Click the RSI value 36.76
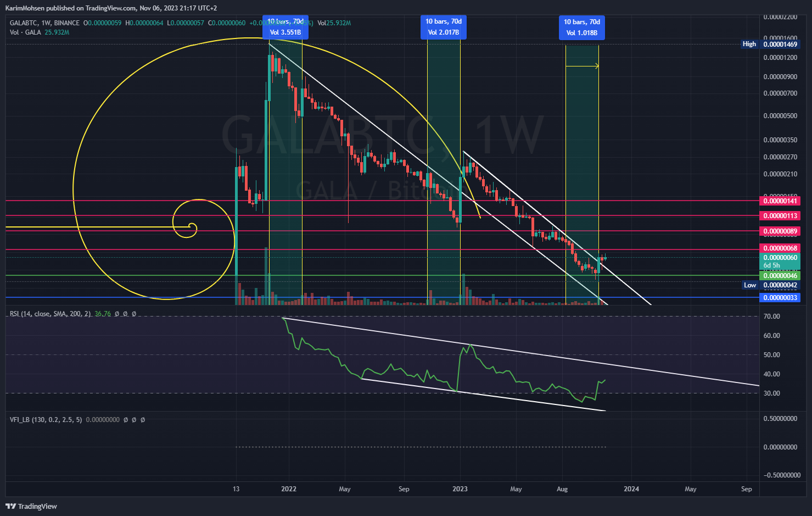The image size is (812, 516). (103, 314)
